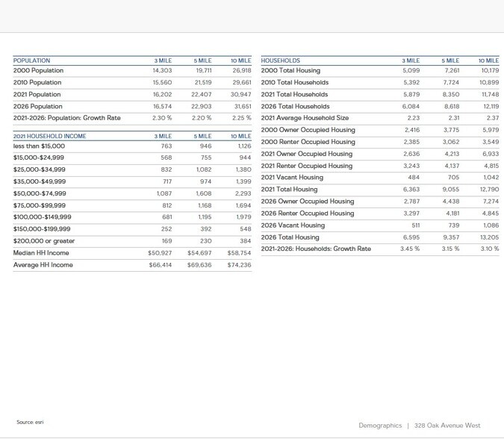Select the 2021 Average Household Size label
Viewport: 504px width, 439px height.
(305, 118)
